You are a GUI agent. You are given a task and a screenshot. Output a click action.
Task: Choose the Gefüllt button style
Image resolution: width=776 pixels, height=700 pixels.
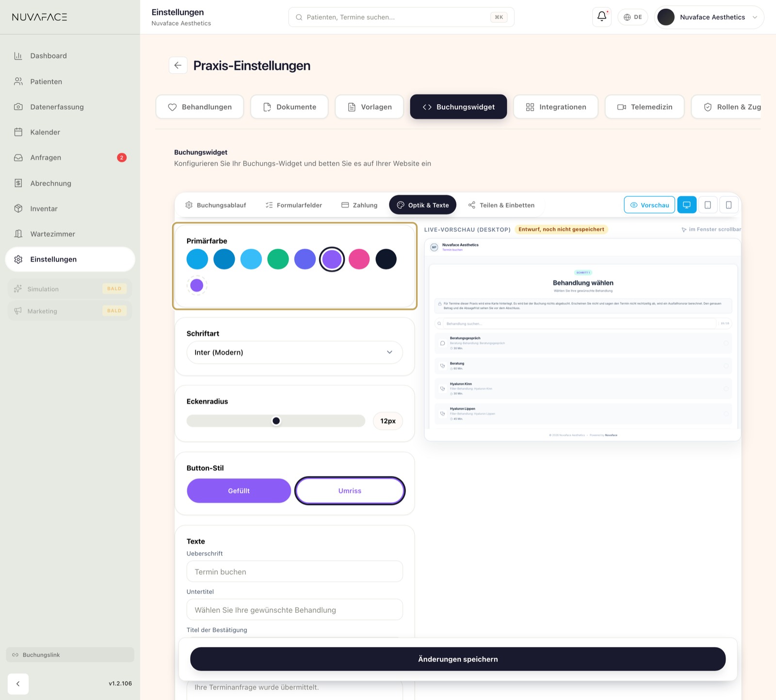(239, 491)
